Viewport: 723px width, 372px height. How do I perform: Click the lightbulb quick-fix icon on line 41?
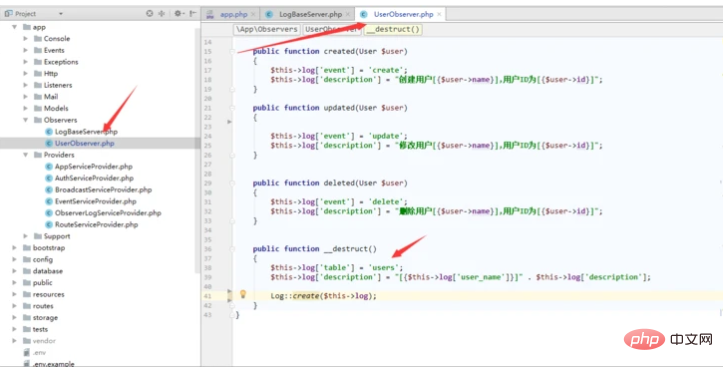[x=243, y=294]
